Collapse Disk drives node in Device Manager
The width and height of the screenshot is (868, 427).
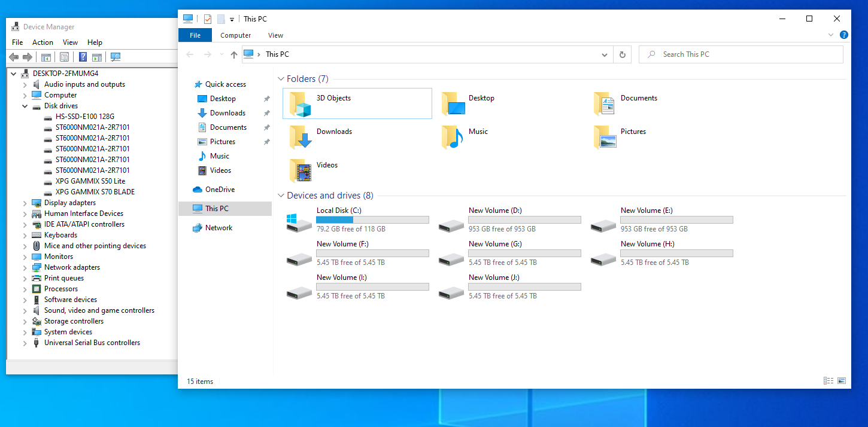pyautogui.click(x=25, y=106)
